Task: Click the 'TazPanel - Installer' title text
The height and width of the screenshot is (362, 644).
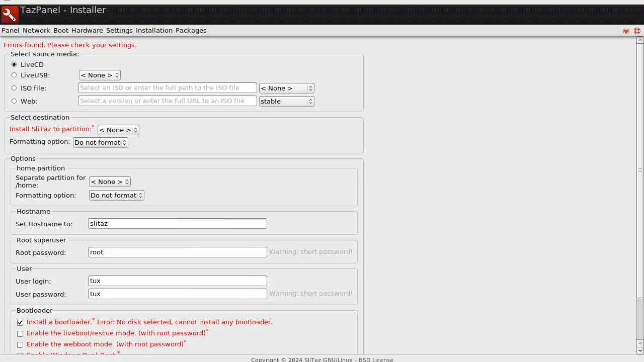Action: pos(63,10)
